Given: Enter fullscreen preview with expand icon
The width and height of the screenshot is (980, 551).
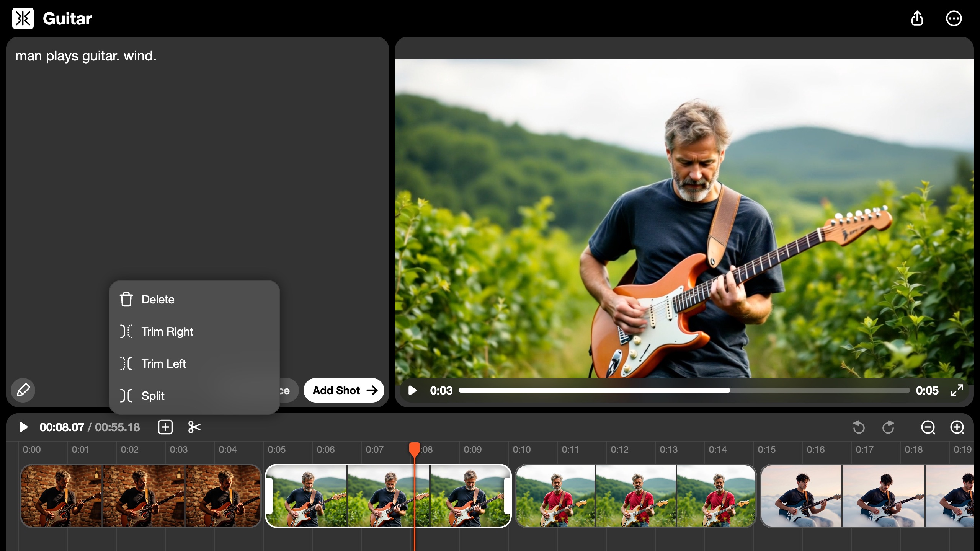Looking at the screenshot, I should pyautogui.click(x=957, y=390).
